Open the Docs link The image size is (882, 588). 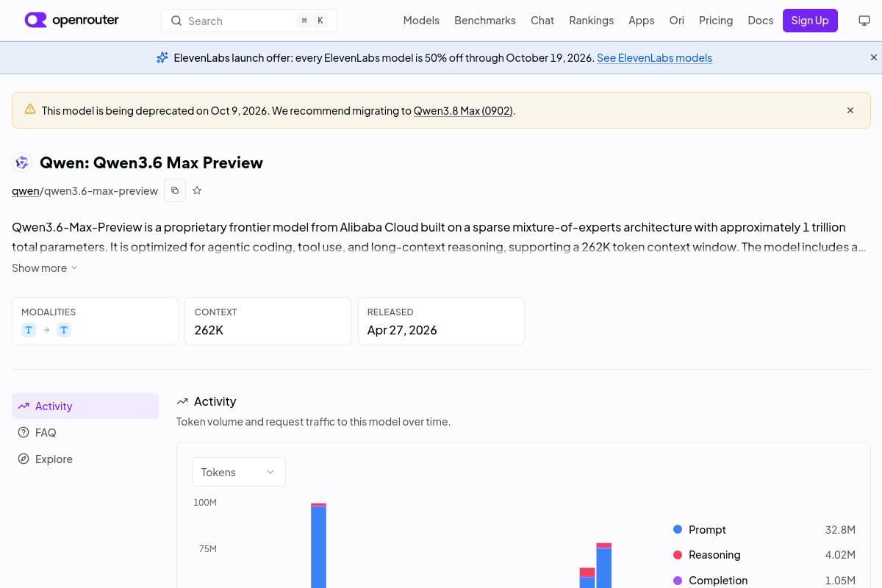click(x=760, y=21)
